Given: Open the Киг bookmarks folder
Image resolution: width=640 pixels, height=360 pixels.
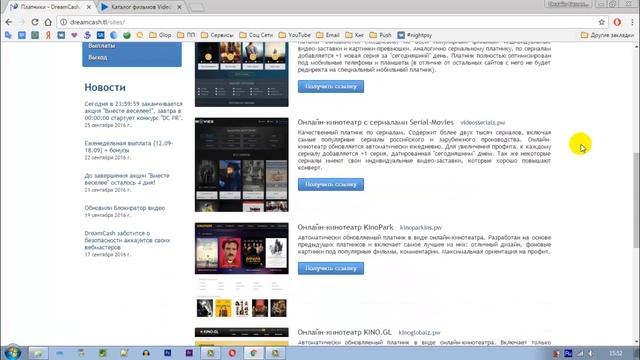Looking at the screenshot, I should tap(355, 35).
